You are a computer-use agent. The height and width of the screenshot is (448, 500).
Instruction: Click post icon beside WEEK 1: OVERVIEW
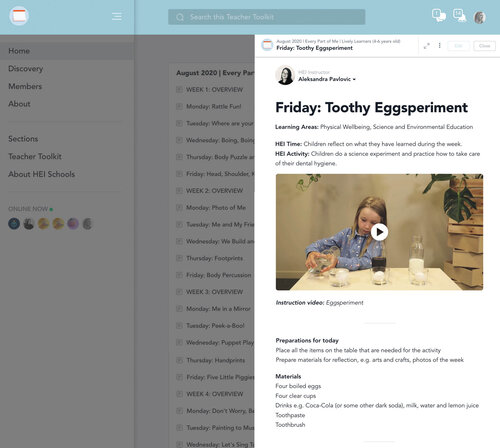(179, 89)
